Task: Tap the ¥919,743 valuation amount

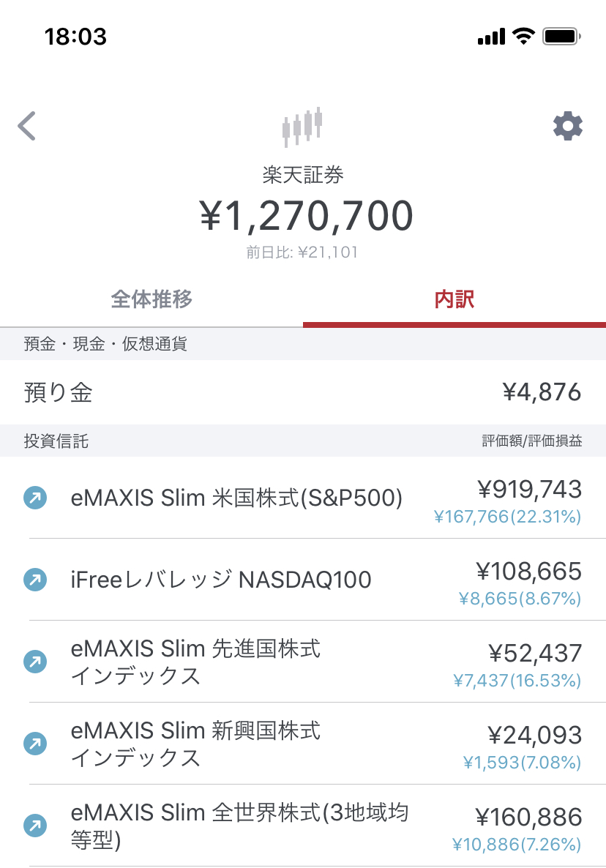Action: pyautogui.click(x=529, y=489)
